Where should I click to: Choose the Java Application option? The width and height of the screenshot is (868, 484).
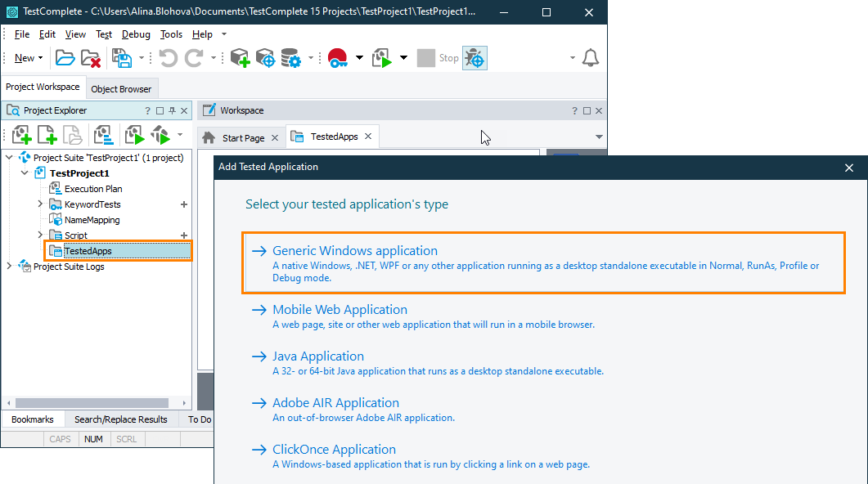click(318, 356)
